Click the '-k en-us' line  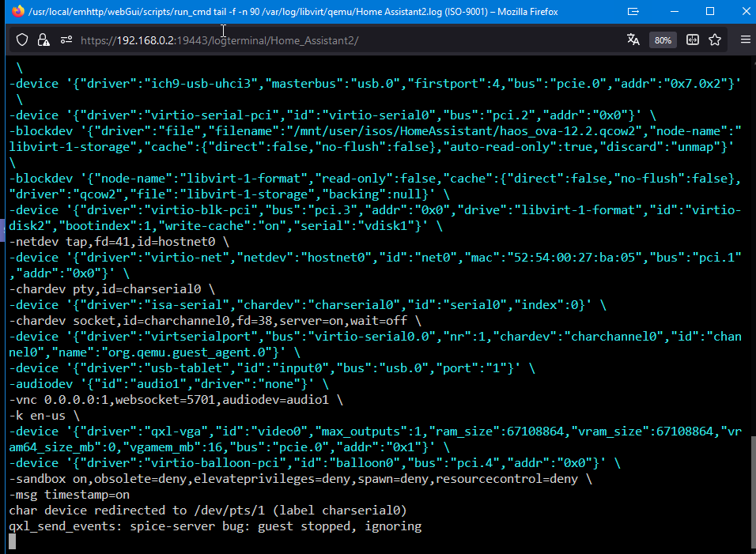point(44,416)
